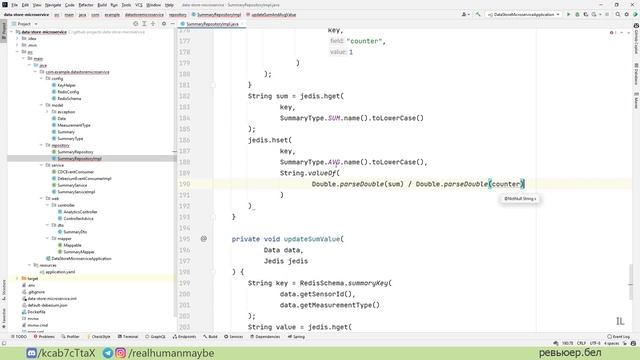
Task: Click the UTF-8 encoding status entry
Action: tap(595, 343)
